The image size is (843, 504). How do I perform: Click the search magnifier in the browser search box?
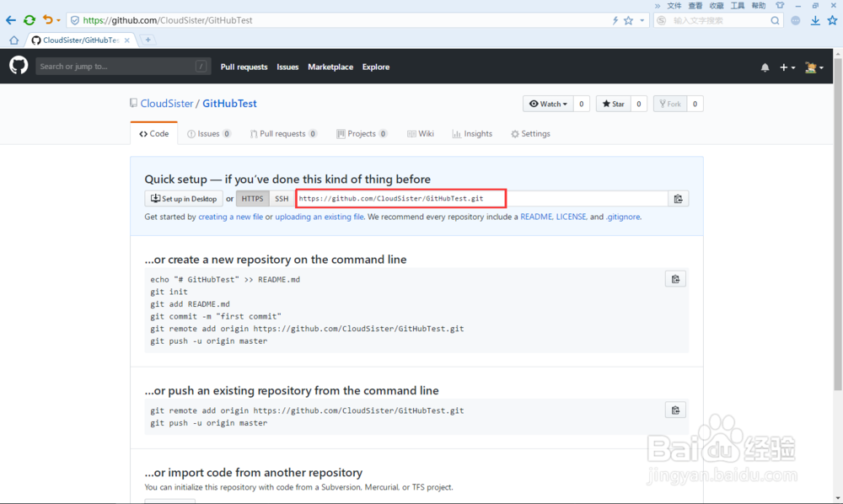pos(775,20)
